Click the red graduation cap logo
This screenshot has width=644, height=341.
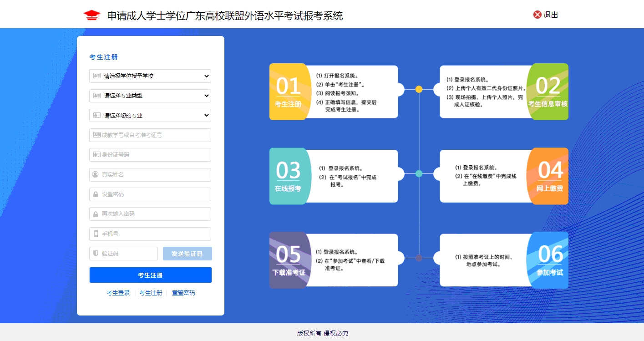(x=91, y=15)
